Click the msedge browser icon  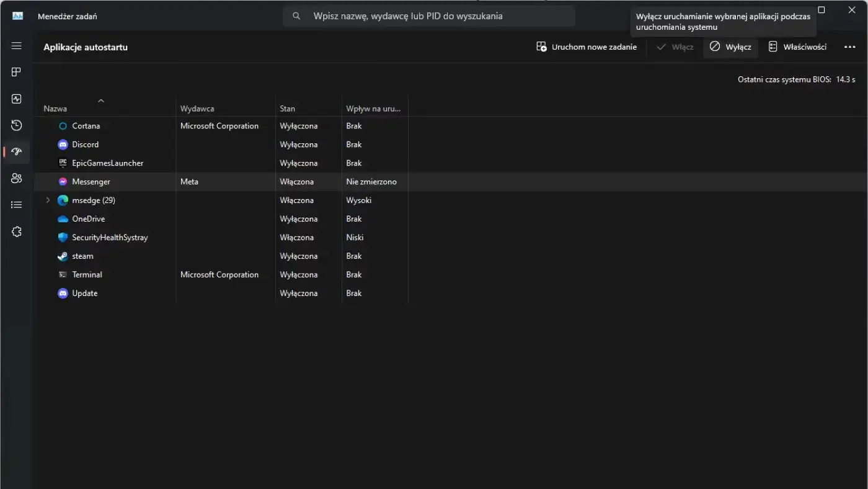coord(63,200)
